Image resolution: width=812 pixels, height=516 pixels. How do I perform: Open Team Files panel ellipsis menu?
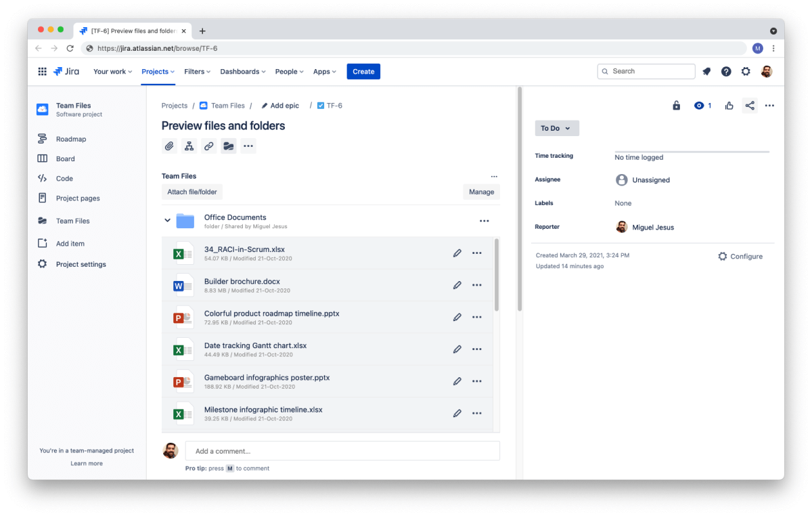[x=494, y=176]
